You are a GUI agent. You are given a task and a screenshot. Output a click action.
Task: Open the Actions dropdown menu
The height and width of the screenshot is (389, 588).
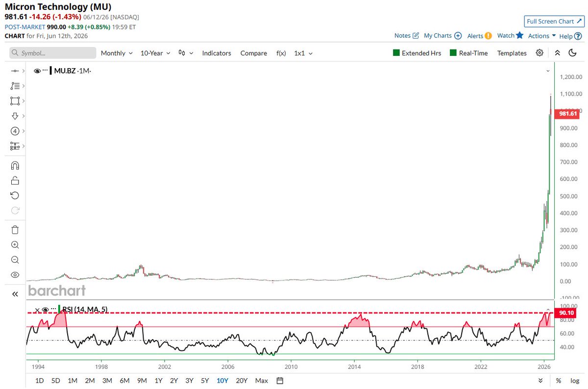[541, 36]
